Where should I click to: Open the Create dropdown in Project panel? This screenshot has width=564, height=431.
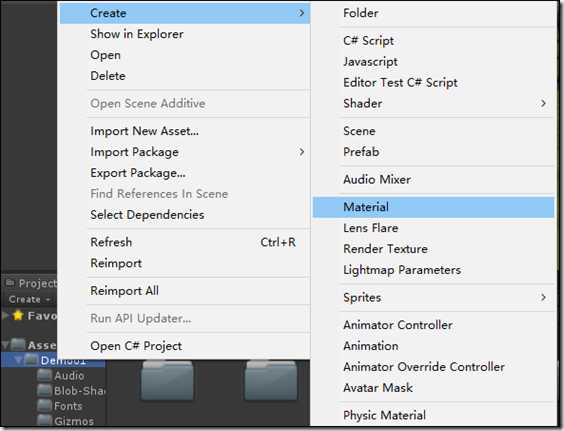click(29, 299)
